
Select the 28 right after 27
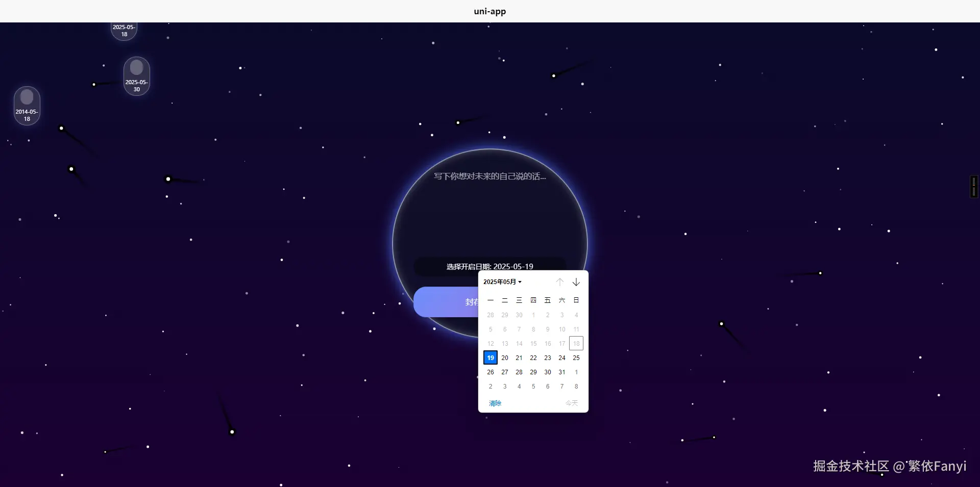(519, 372)
